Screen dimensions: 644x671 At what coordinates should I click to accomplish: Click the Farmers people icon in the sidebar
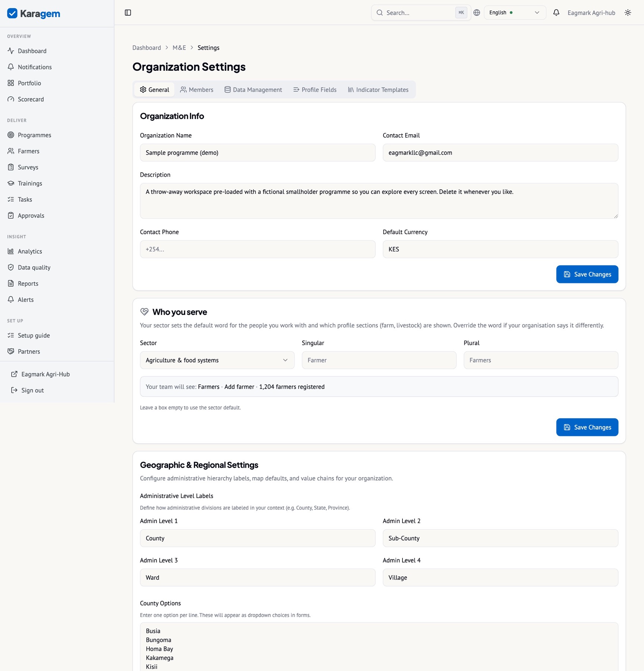pyautogui.click(x=11, y=151)
